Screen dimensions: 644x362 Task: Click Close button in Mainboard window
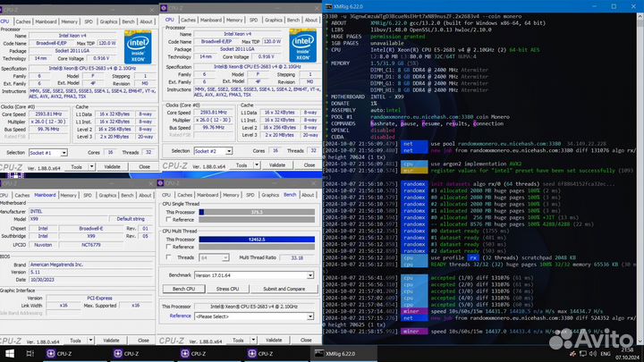(143, 341)
